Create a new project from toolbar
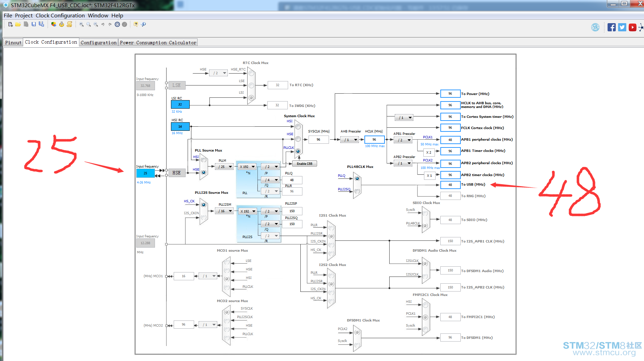 pyautogui.click(x=11, y=25)
